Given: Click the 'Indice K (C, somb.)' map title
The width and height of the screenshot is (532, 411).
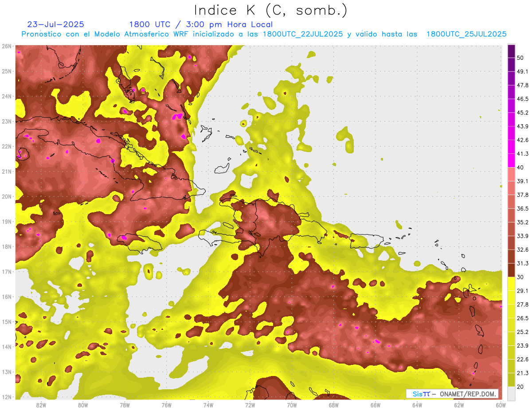Looking at the screenshot, I should tap(270, 10).
